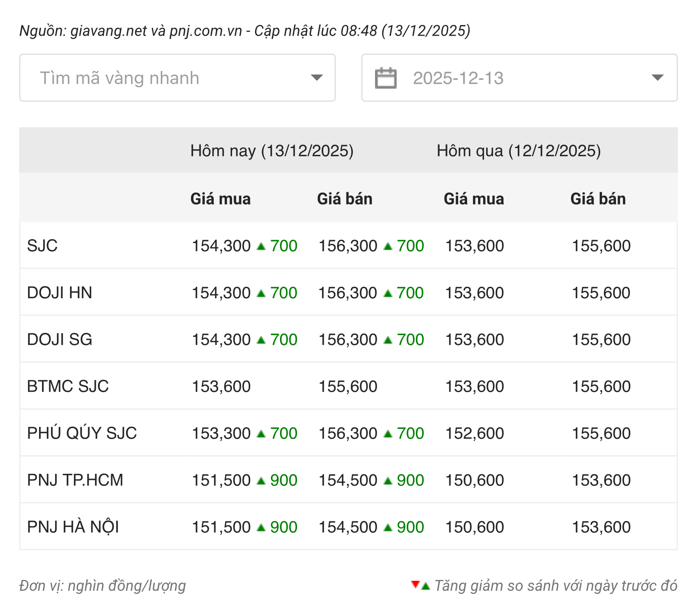Click green up arrow beside PHÚ QUÝ SJC sell price

[x=388, y=434]
